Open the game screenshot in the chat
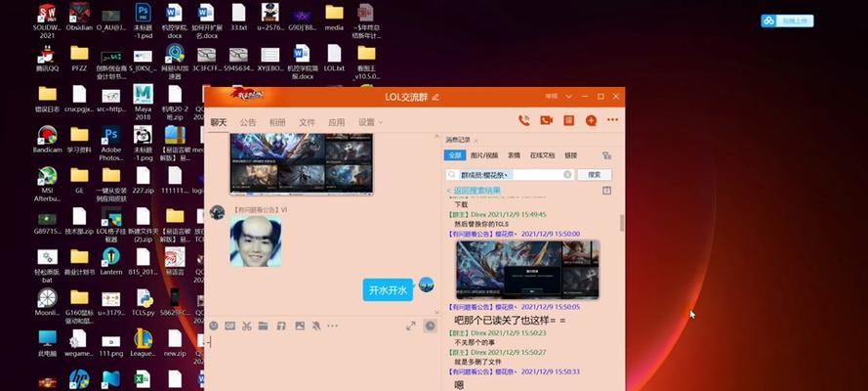 (x=301, y=163)
